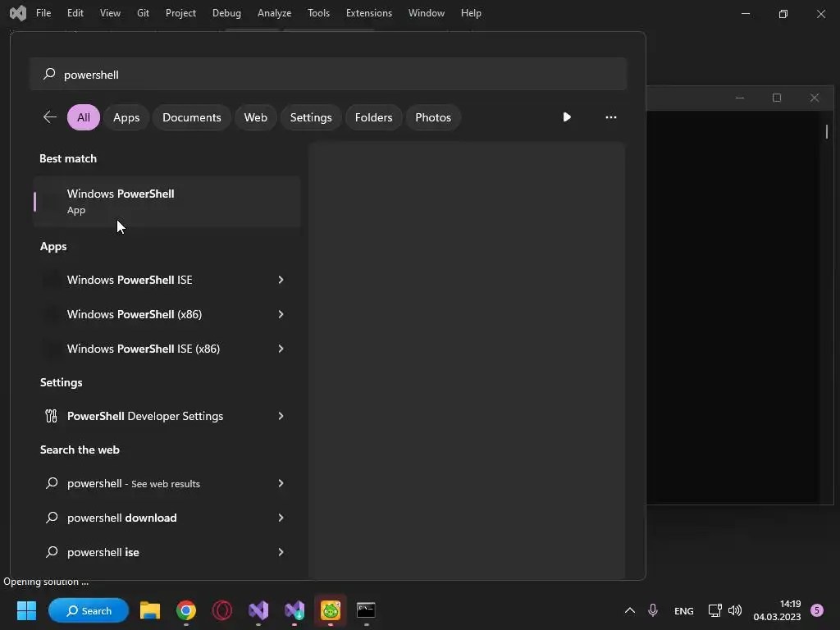
Task: Change ENG input language
Action: (684, 610)
